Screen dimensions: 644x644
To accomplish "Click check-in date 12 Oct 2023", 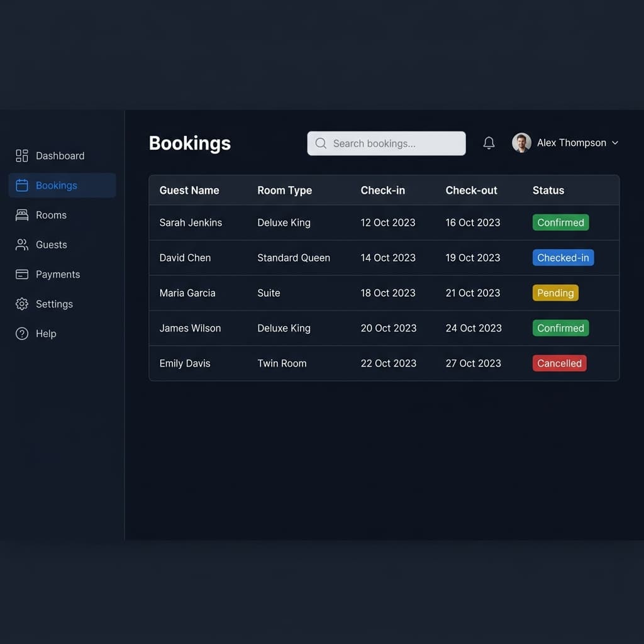I will pyautogui.click(x=387, y=222).
